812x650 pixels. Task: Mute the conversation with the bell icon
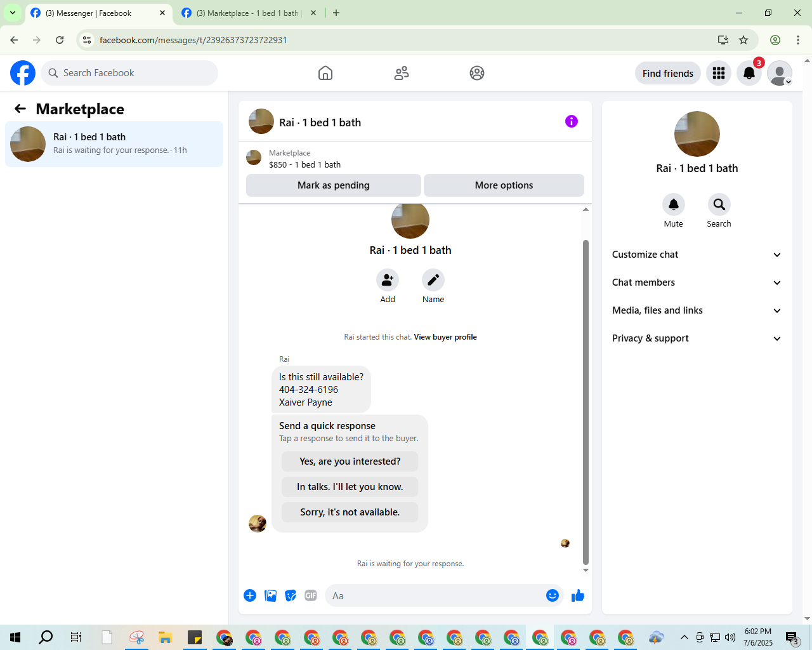pos(674,204)
